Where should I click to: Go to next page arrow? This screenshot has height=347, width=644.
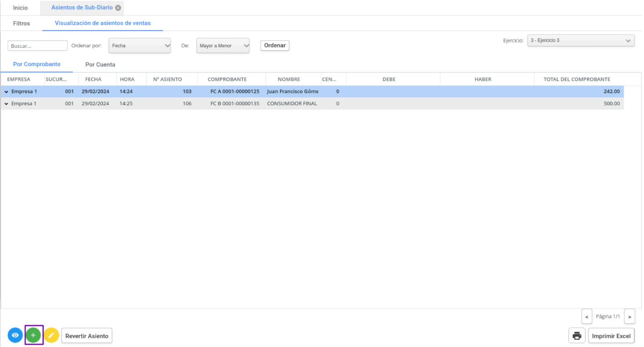[x=629, y=316]
